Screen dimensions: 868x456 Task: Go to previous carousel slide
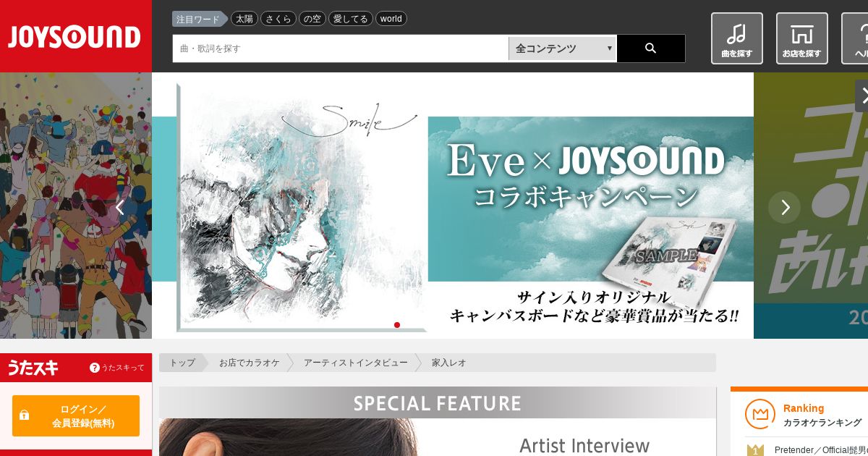pyautogui.click(x=120, y=207)
